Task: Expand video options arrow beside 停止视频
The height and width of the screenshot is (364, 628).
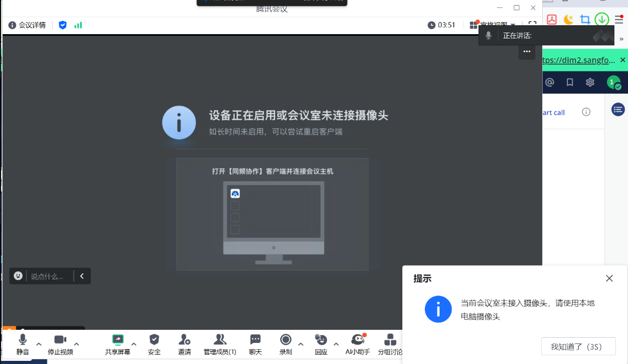Action: [76, 344]
